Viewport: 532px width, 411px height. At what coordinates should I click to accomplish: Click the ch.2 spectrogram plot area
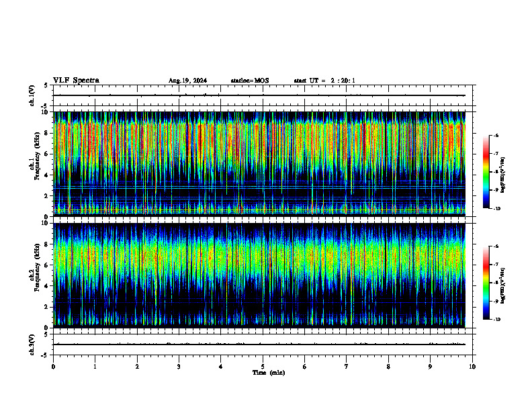pos(259,275)
